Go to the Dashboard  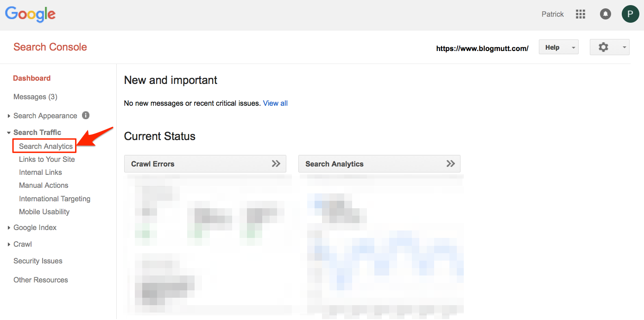coord(32,78)
